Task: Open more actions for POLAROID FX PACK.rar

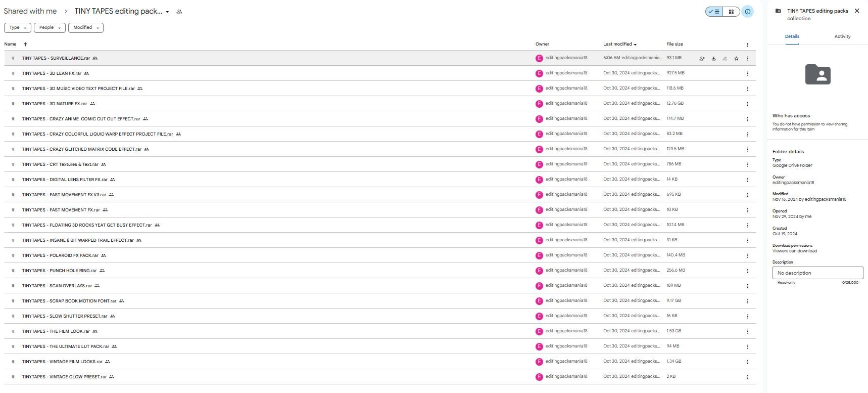Action: [x=747, y=256]
